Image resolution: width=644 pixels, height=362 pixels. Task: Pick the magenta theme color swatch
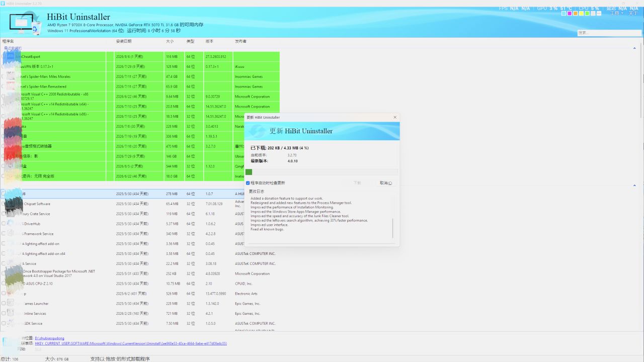click(570, 14)
